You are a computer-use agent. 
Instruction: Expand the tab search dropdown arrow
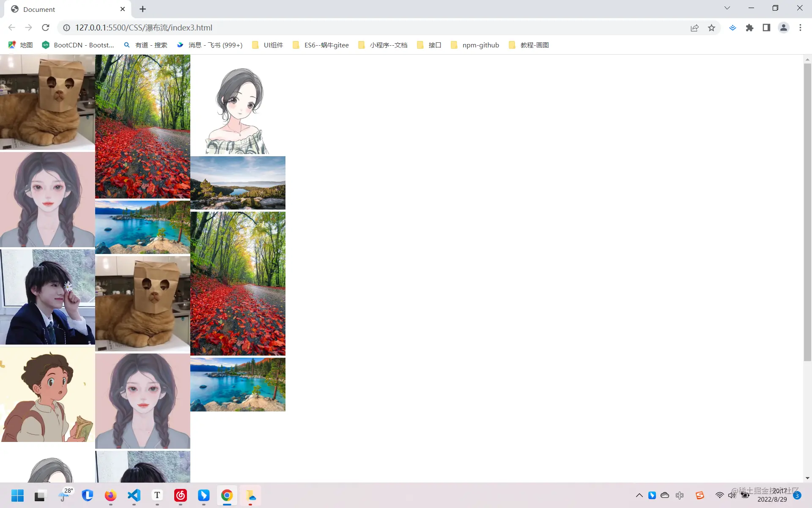pyautogui.click(x=727, y=8)
